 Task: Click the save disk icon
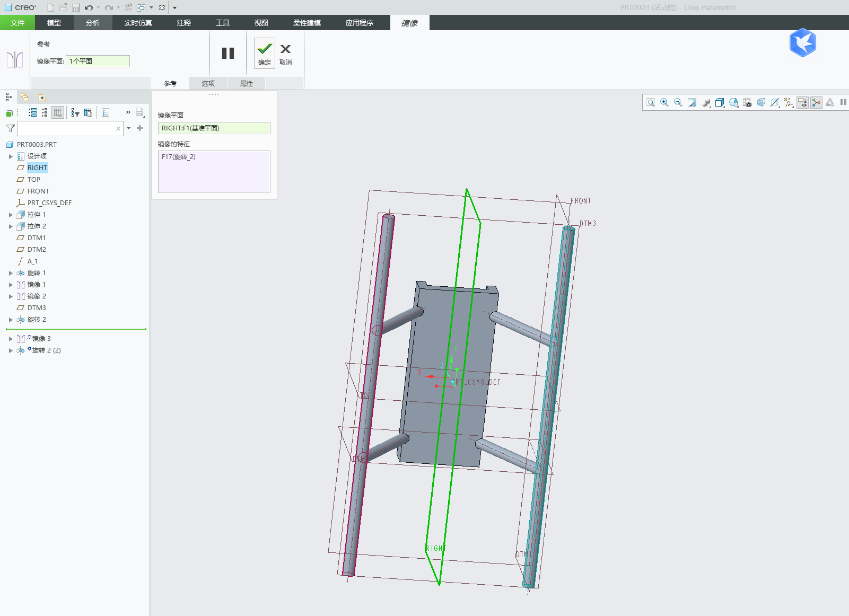point(76,7)
